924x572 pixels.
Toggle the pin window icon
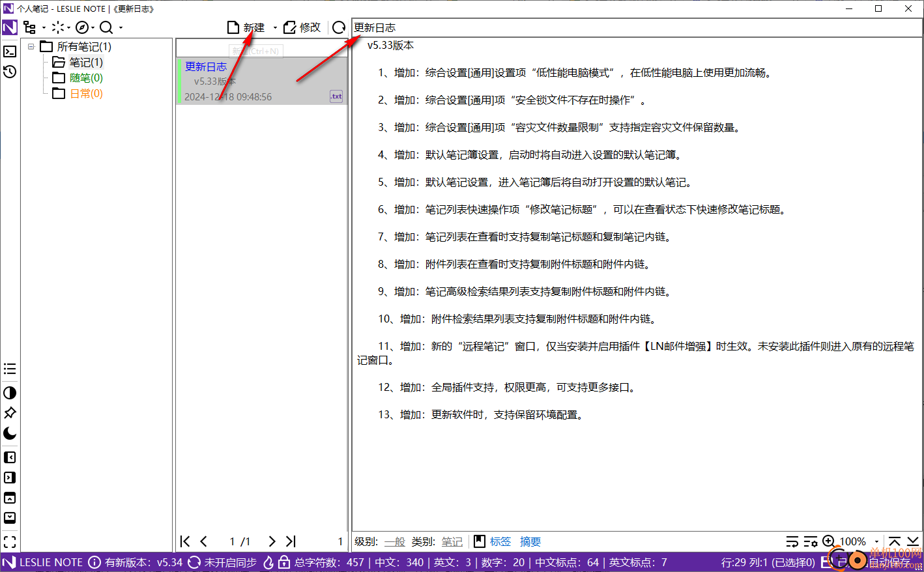tap(10, 413)
